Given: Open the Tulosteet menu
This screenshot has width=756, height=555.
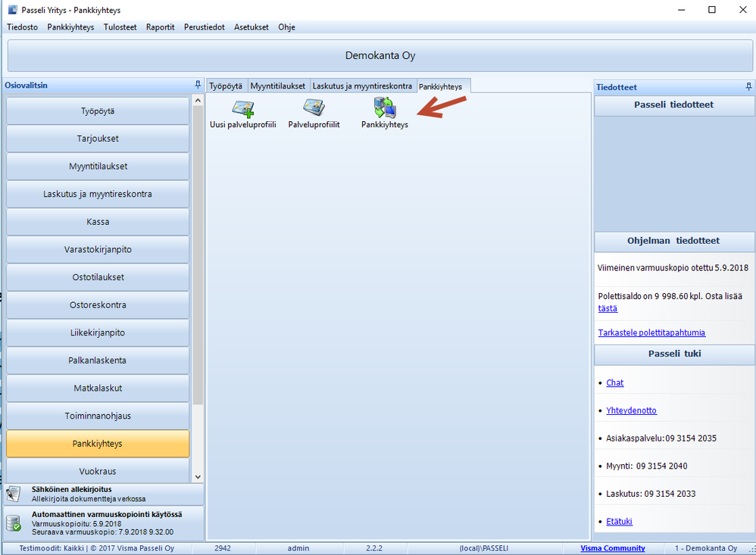Looking at the screenshot, I should 120,27.
